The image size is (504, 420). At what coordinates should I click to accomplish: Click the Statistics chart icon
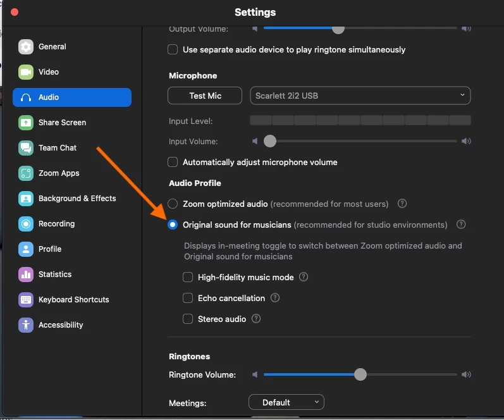click(x=26, y=275)
